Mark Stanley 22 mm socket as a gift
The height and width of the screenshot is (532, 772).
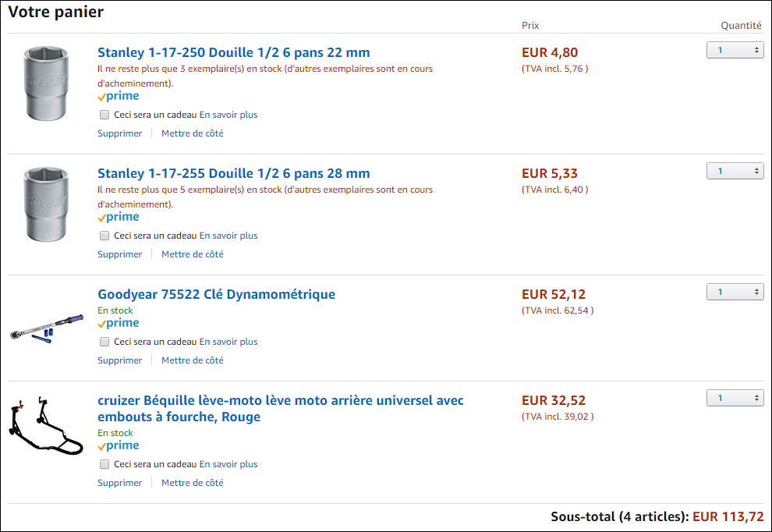coord(104,115)
